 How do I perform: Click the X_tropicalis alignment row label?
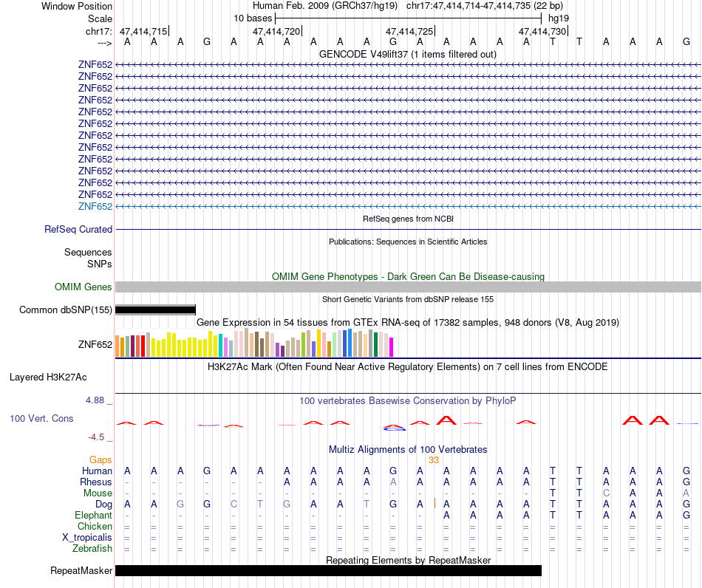(87, 538)
